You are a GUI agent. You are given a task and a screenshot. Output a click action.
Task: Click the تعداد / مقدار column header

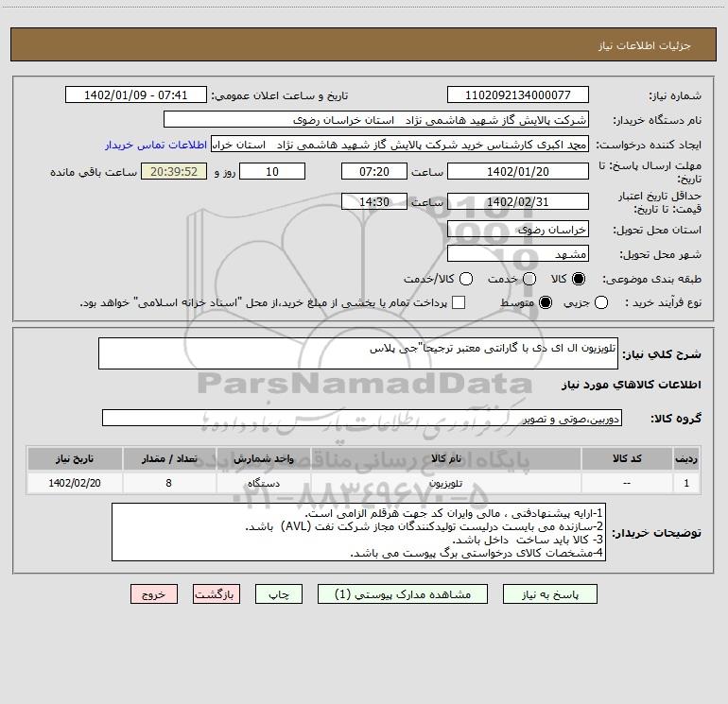click(x=169, y=458)
